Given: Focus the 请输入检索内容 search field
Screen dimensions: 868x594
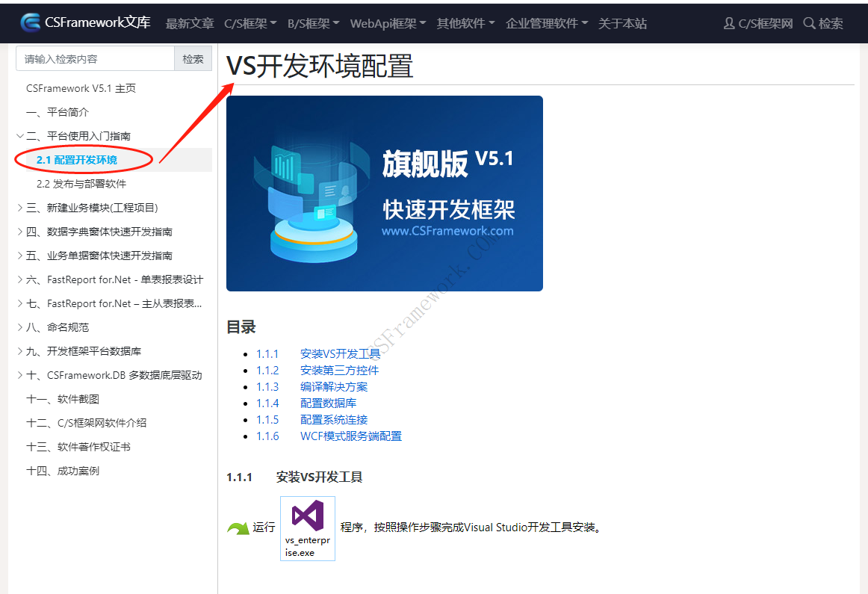Looking at the screenshot, I should coord(95,59).
